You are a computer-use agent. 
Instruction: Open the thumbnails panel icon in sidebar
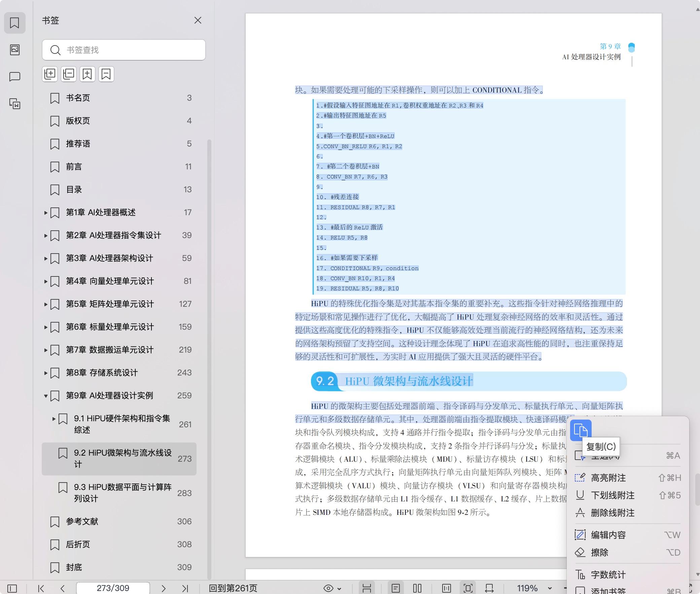[x=15, y=50]
